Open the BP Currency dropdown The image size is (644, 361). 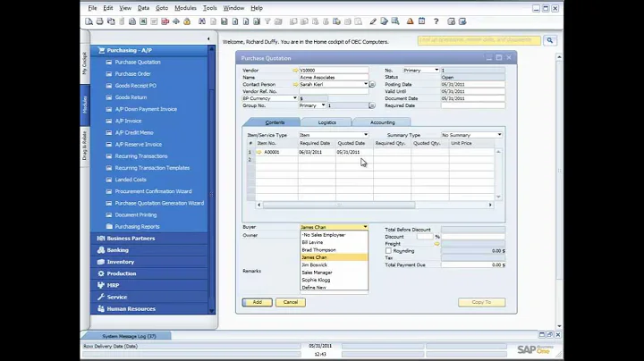(294, 98)
